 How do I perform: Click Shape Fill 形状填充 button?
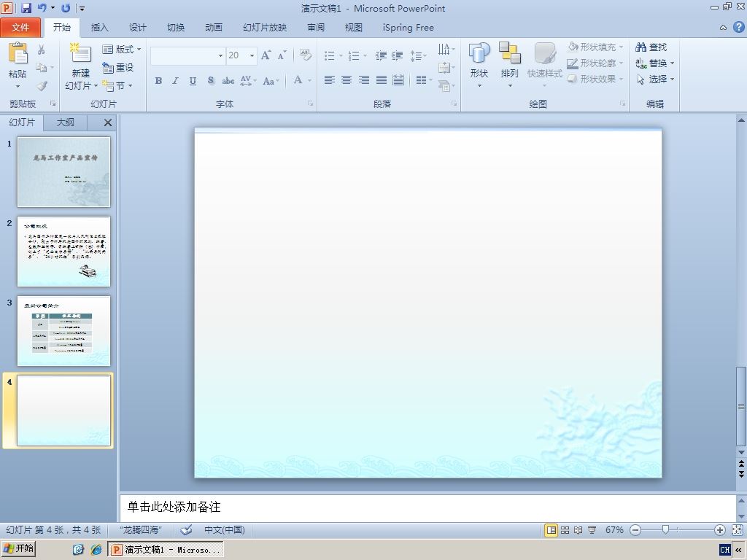[595, 47]
